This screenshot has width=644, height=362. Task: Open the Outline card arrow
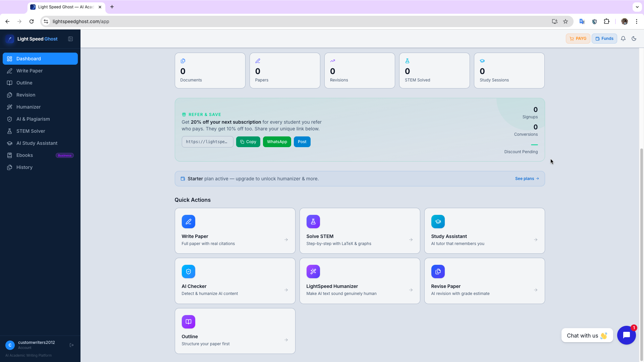tap(286, 340)
